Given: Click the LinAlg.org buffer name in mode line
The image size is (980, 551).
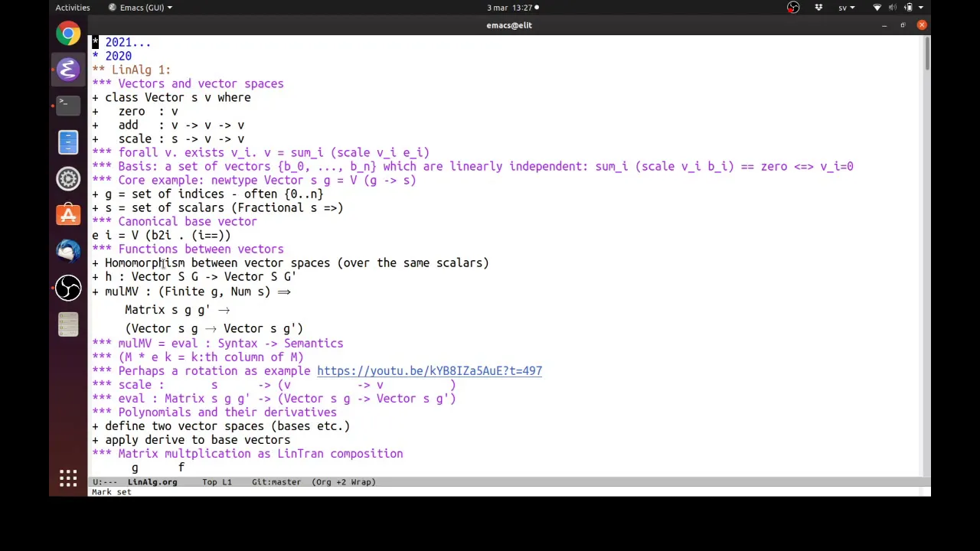Looking at the screenshot, I should (x=152, y=482).
